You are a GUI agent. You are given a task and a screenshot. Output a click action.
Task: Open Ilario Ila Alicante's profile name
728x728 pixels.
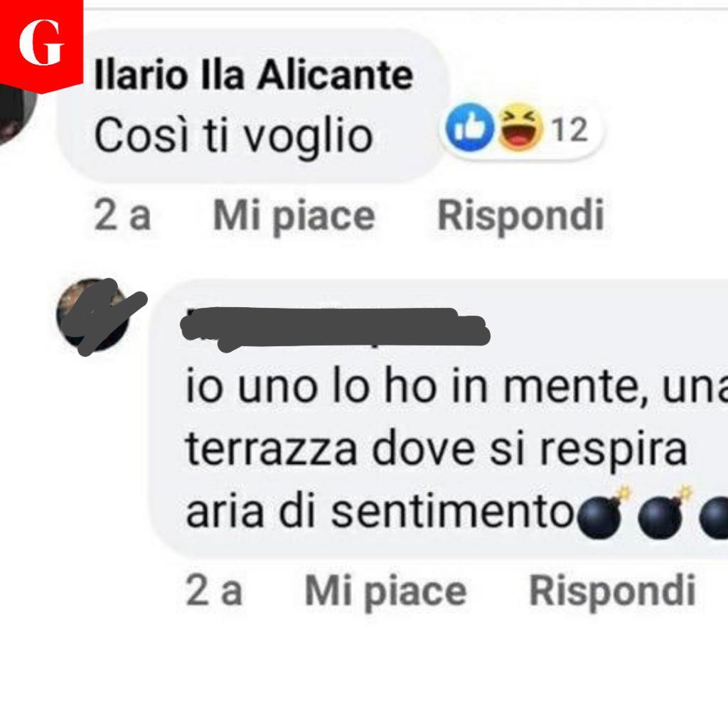pyautogui.click(x=254, y=75)
